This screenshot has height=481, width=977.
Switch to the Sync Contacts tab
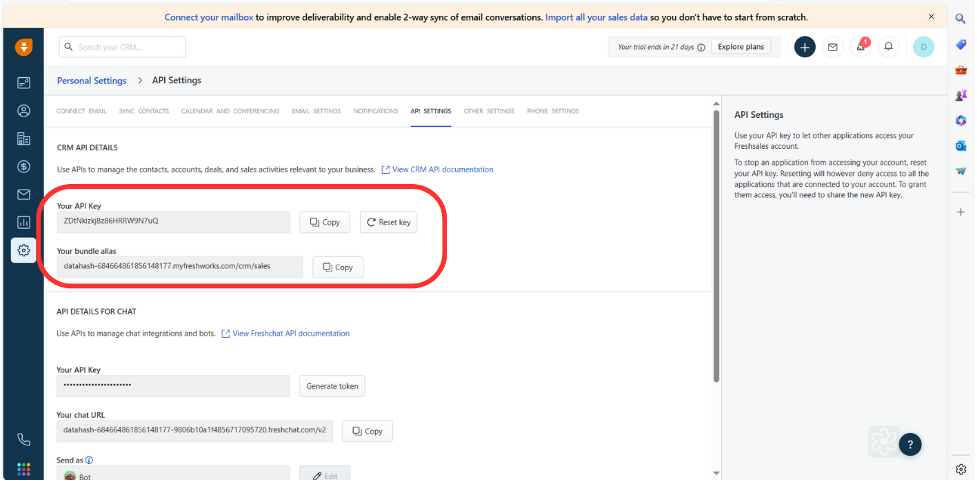pos(144,111)
